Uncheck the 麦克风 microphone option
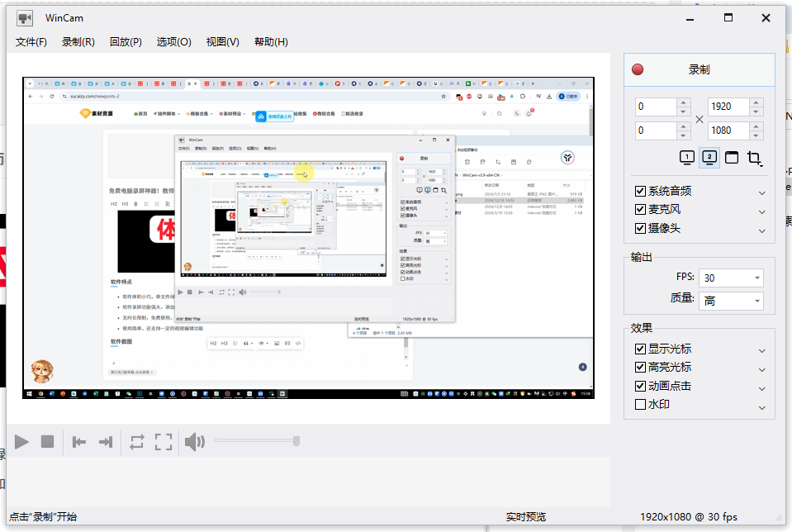 pyautogui.click(x=640, y=209)
